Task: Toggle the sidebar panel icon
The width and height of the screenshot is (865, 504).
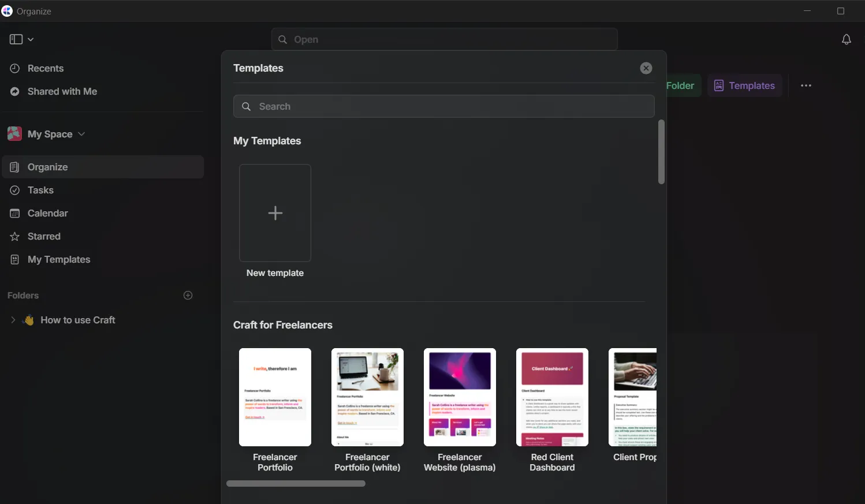Action: [16, 39]
